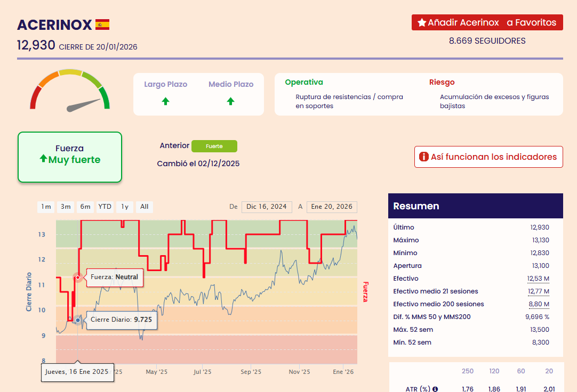The height and width of the screenshot is (392, 577).
Task: Click the Mín. 52 sem value 8,300
Action: click(x=541, y=342)
